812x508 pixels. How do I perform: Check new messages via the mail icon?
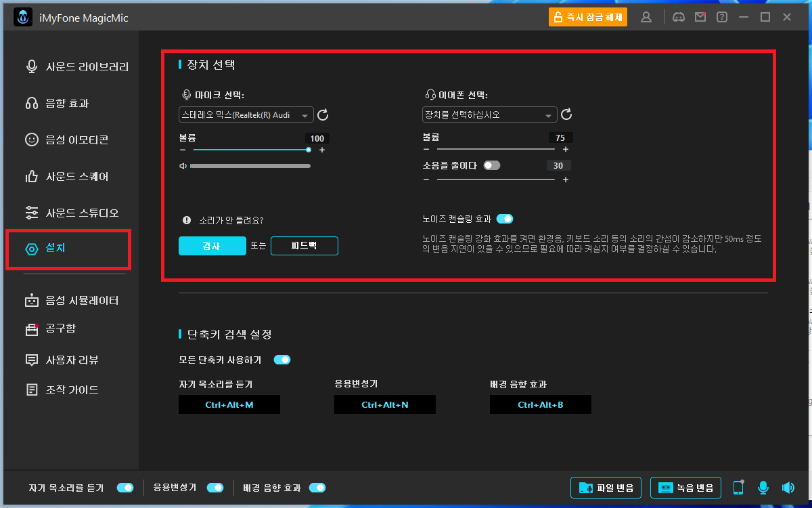pyautogui.click(x=700, y=16)
